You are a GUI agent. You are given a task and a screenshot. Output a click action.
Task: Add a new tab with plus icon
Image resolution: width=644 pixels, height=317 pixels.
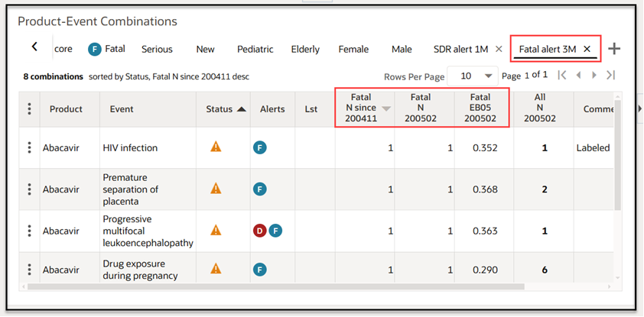click(x=614, y=49)
